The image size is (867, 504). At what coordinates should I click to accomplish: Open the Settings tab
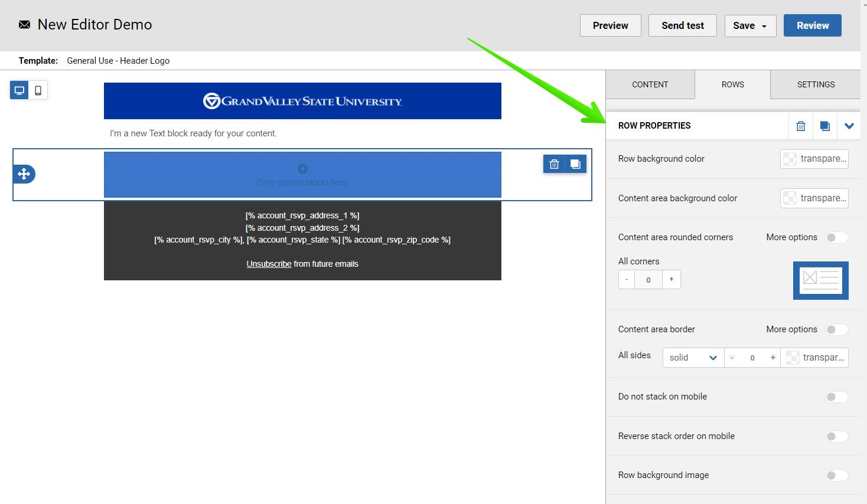tap(816, 84)
